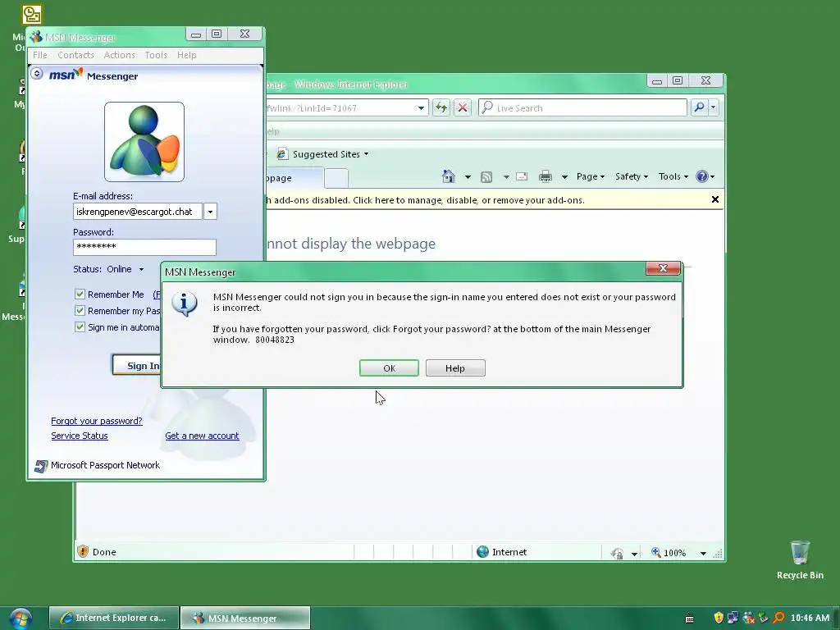Image resolution: width=840 pixels, height=630 pixels.
Task: Open the Actions menu in MSN Messenger
Action: [120, 55]
